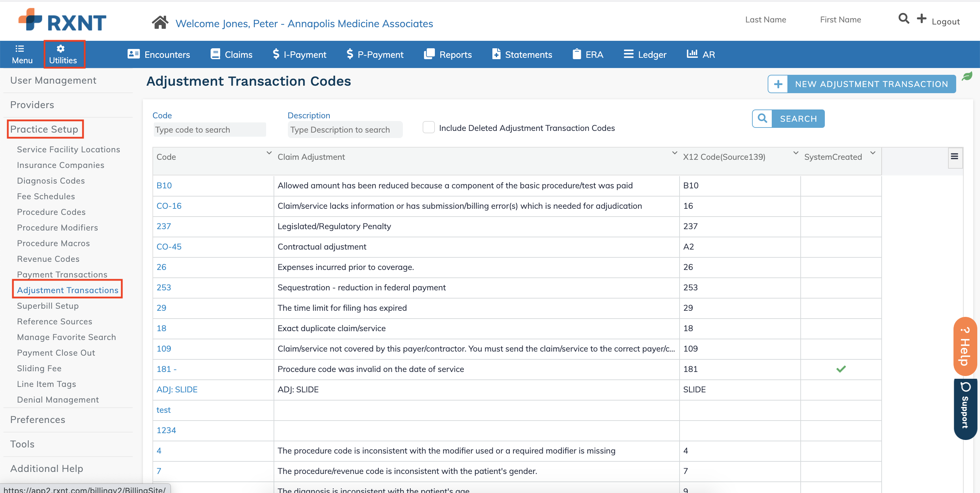This screenshot has height=493, width=980.
Task: Click New Adjustment Transaction button
Action: [862, 84]
